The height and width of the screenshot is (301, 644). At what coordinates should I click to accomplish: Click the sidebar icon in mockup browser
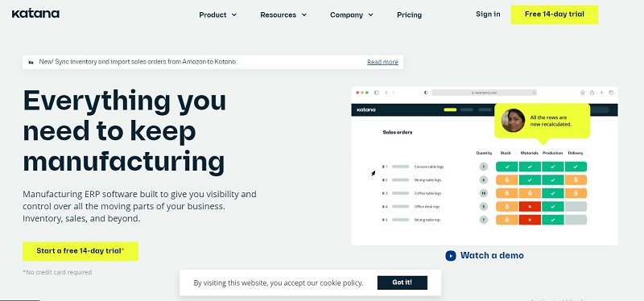coord(376,93)
